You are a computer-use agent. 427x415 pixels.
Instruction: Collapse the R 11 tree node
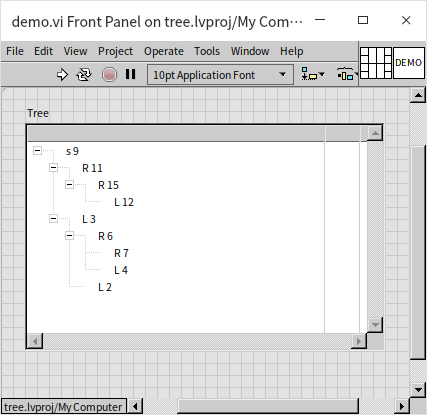click(x=53, y=167)
